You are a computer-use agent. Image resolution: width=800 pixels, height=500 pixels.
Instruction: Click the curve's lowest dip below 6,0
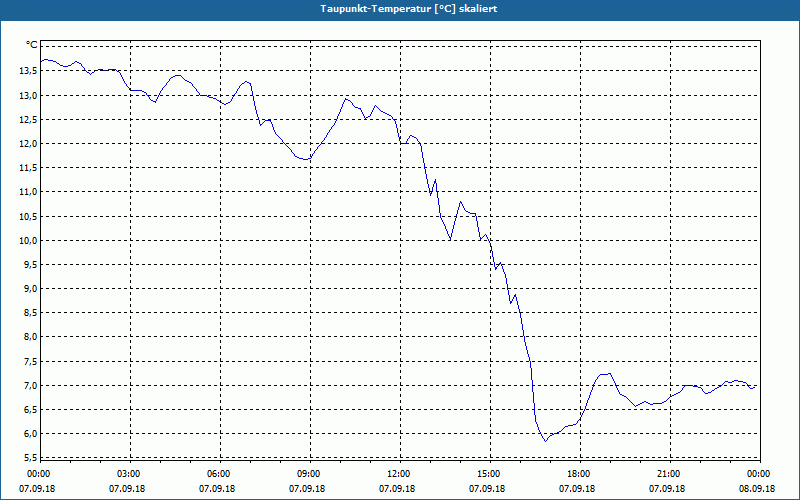pos(545,441)
